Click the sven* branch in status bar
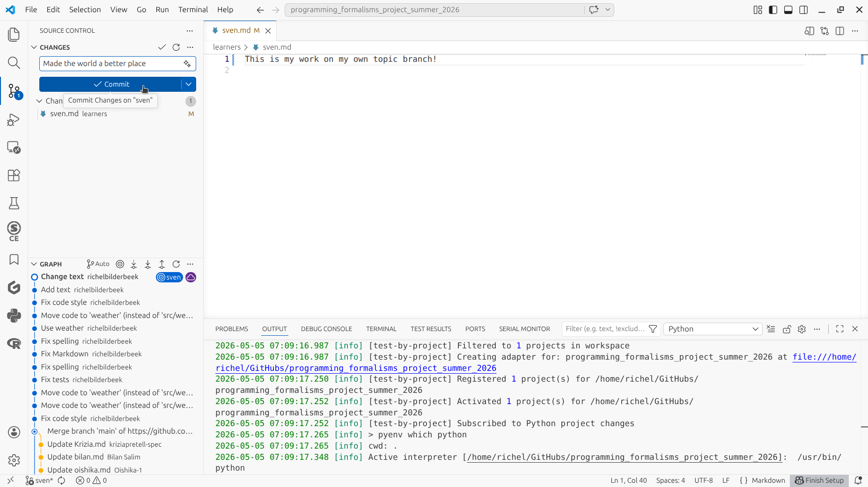868x487 pixels. pyautogui.click(x=39, y=480)
